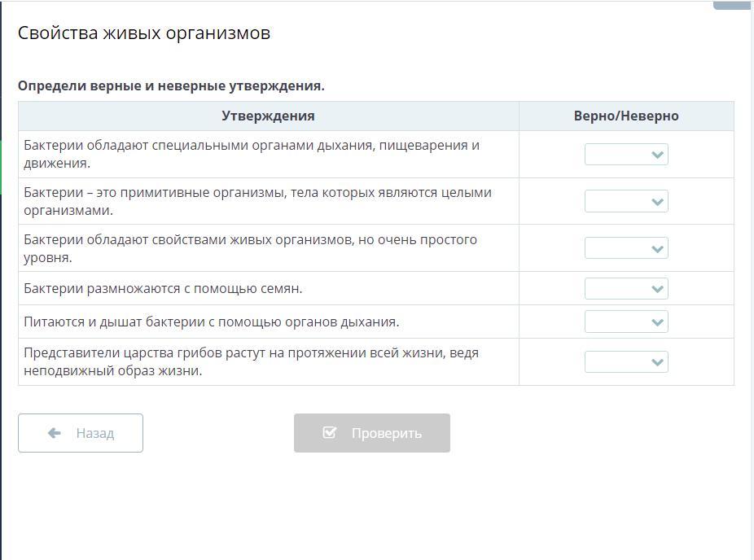Click the Свойства живых организмов heading

[144, 33]
